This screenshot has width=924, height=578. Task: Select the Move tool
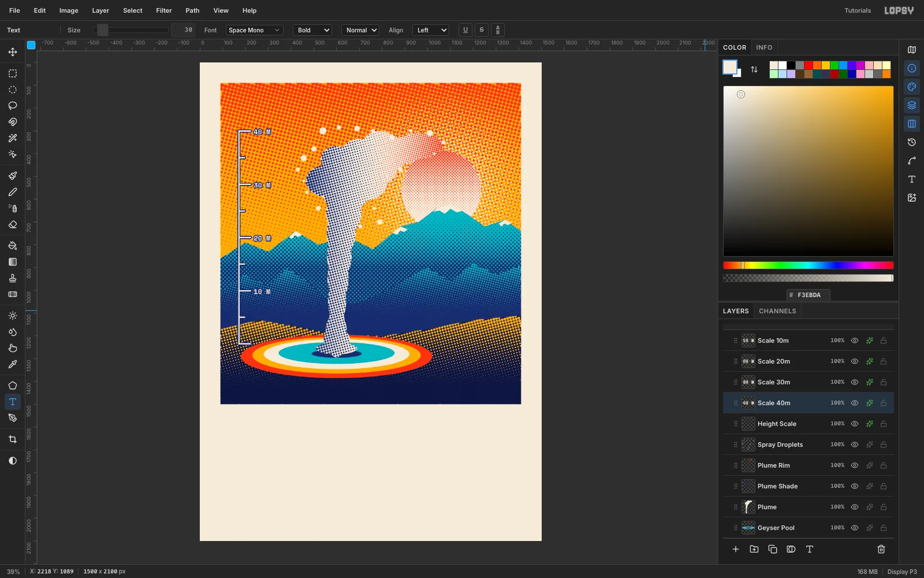13,52
